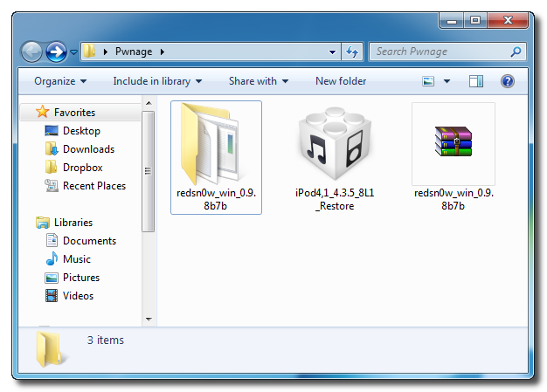
Task: Click the Favorites star icon
Action: pyautogui.click(x=42, y=112)
